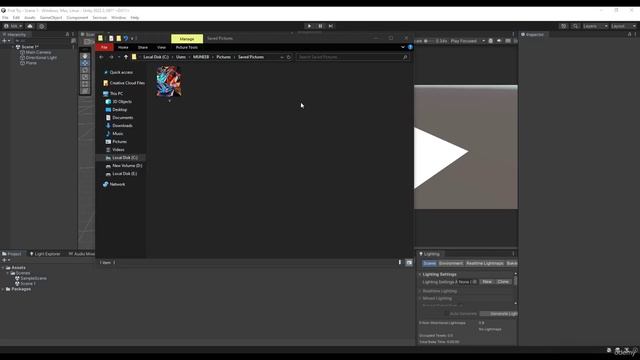Screen dimensions: 640x360
Task: Open Quick access in Explorer sidebar
Action: (118, 72)
